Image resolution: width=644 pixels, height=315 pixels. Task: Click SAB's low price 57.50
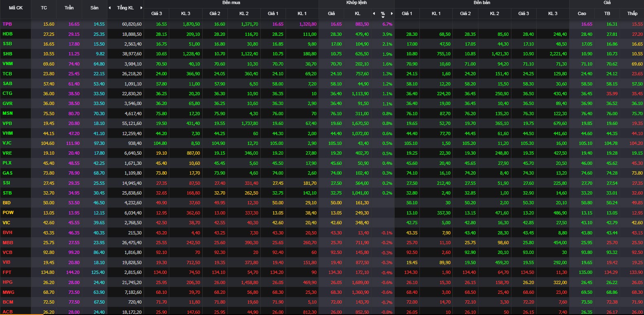click(x=637, y=84)
